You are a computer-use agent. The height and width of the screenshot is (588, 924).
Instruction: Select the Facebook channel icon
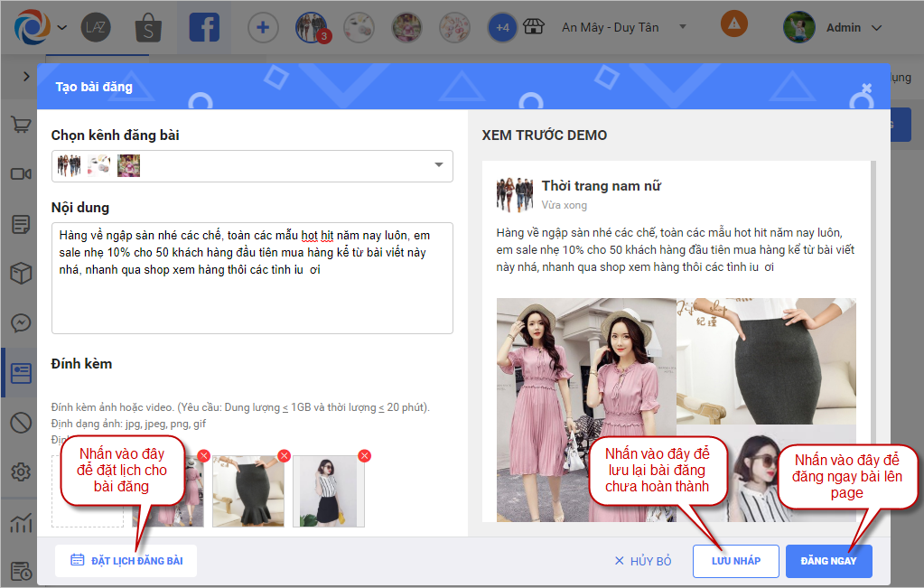pos(204,28)
